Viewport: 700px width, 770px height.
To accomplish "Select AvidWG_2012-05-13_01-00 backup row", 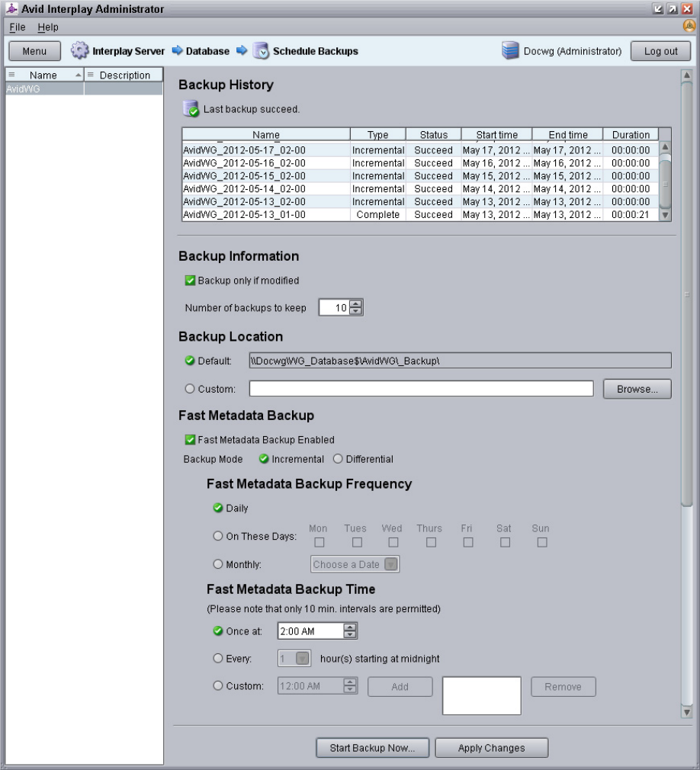I will coord(420,214).
